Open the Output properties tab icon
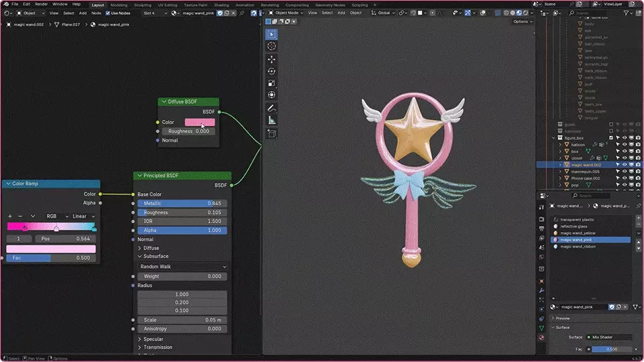Image resolution: width=644 pixels, height=362 pixels. pos(541,229)
